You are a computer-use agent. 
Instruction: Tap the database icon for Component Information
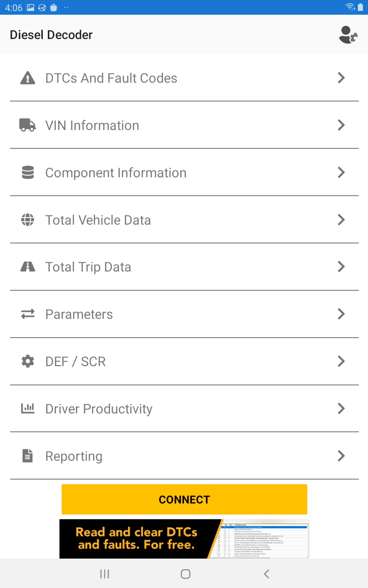[28, 173]
